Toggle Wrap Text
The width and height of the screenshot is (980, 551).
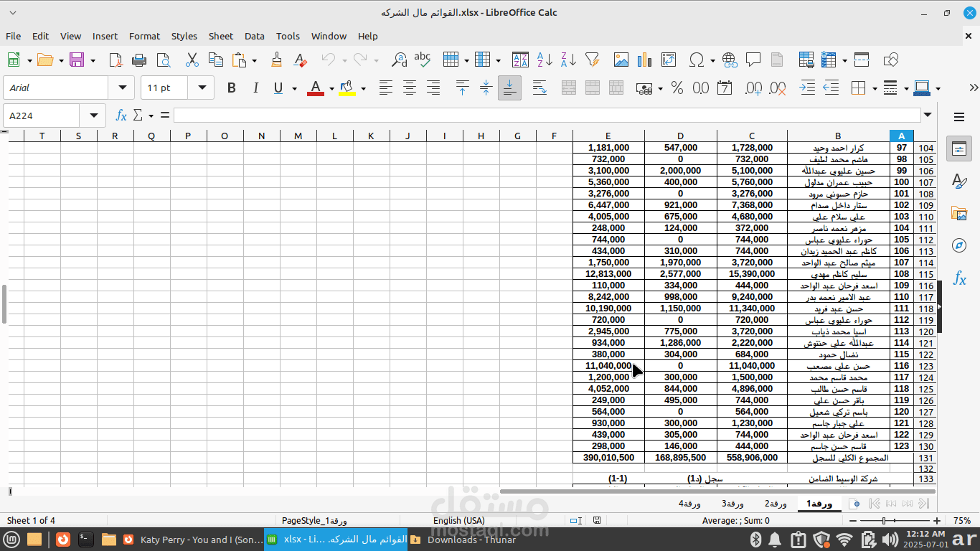[x=540, y=88]
